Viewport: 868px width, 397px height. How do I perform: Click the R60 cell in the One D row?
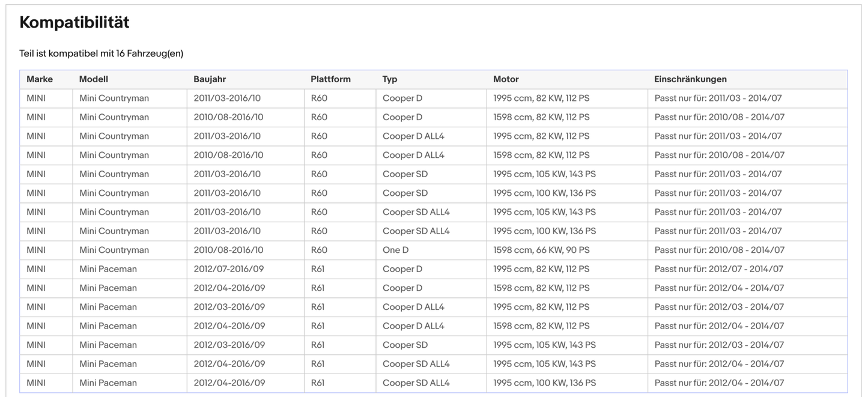click(x=319, y=250)
